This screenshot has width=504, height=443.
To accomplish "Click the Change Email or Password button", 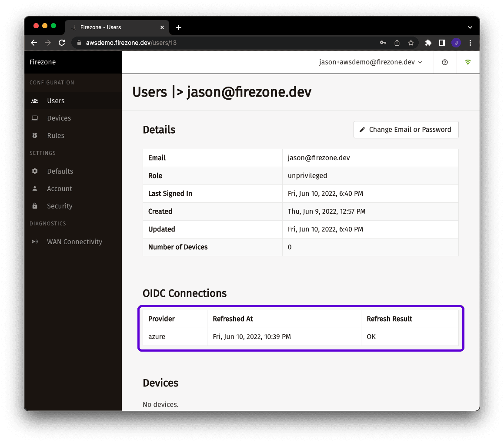I will coord(406,129).
